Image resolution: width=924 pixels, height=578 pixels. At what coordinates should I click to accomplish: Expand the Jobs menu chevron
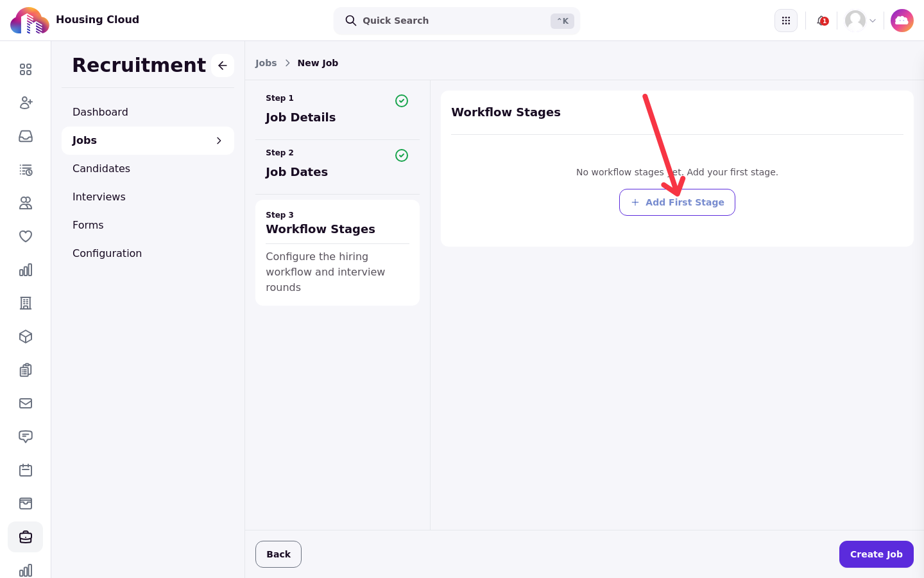(x=219, y=141)
